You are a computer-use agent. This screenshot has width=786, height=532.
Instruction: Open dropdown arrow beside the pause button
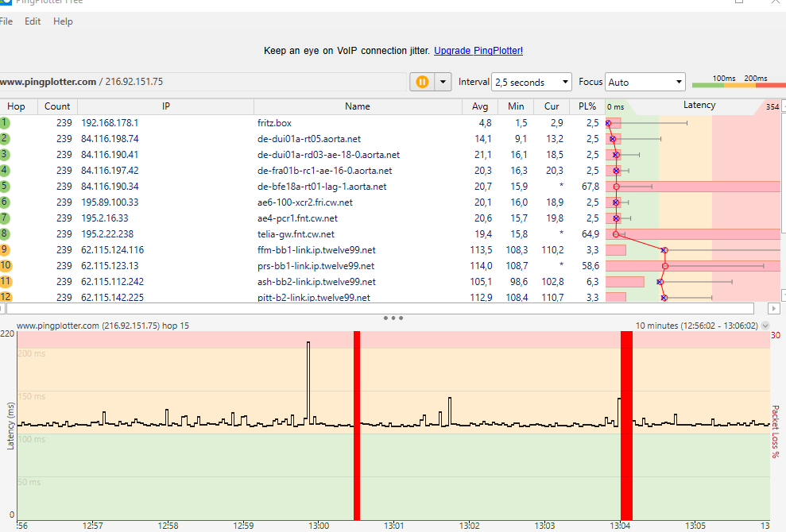[443, 82]
